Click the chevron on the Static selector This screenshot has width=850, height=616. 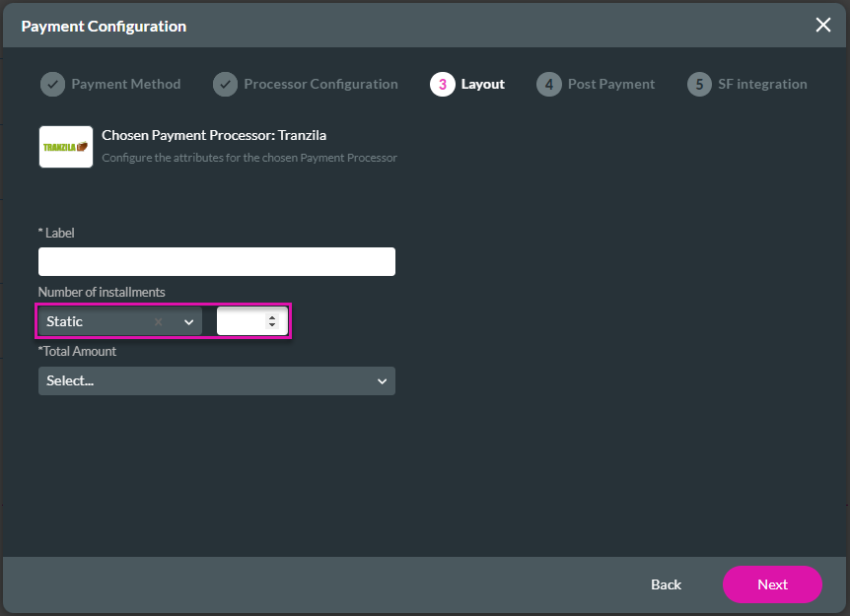(x=187, y=321)
